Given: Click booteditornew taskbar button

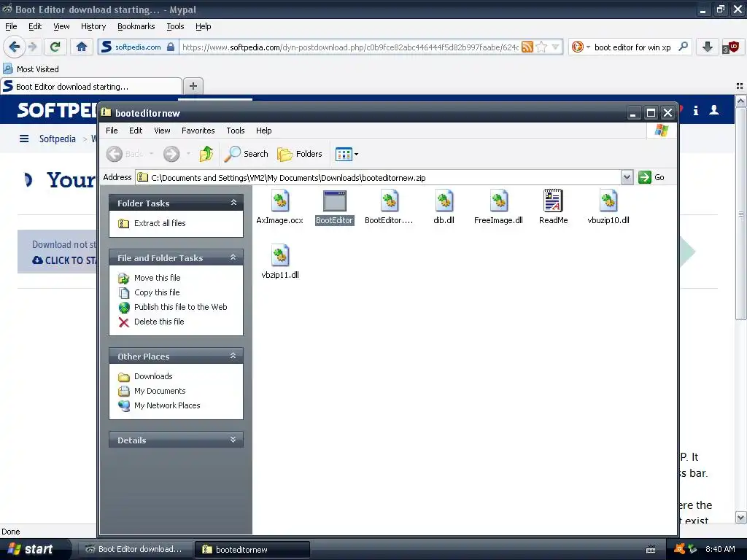Looking at the screenshot, I should pyautogui.click(x=252, y=550).
